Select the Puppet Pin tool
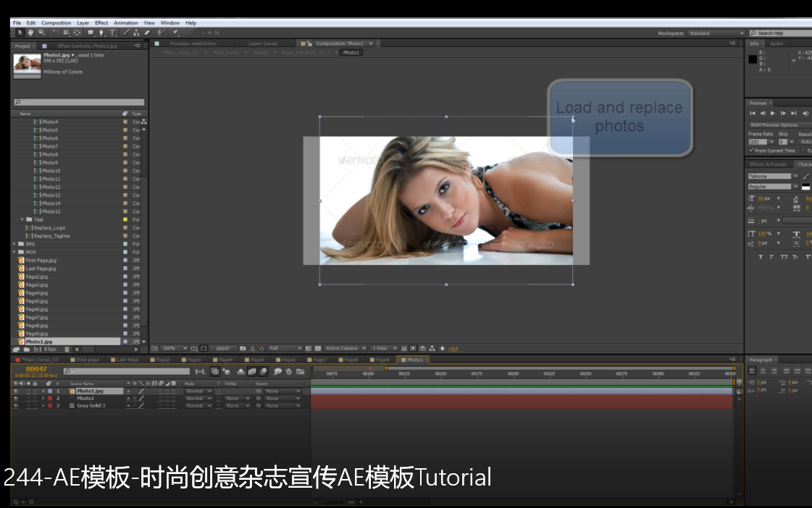 pos(175,33)
